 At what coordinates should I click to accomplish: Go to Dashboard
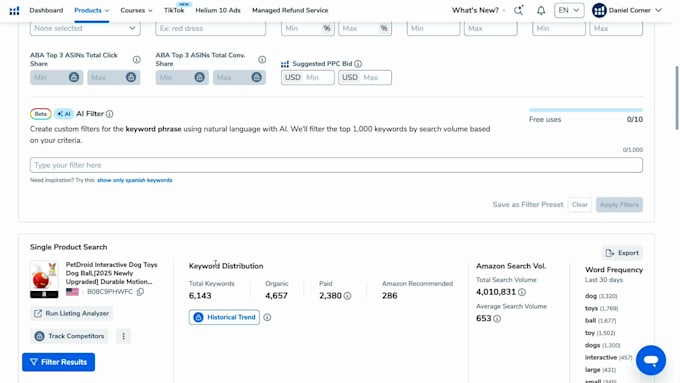[x=46, y=10]
